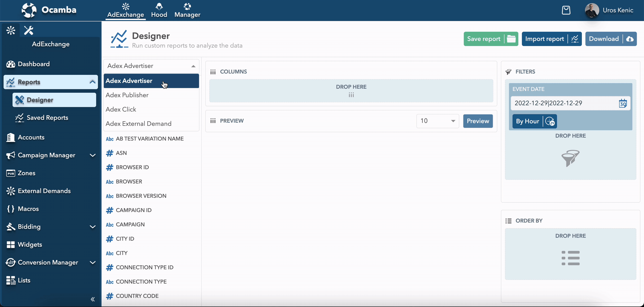Viewport: 644px width, 307px height.
Task: Select the AdExchange sidebar sunburst icon
Action: tap(11, 30)
